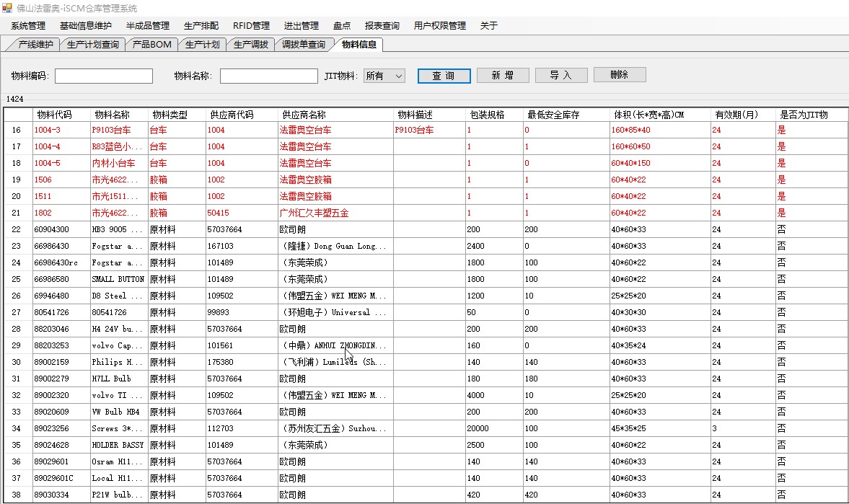Expand the JIT物料 dropdown

coord(384,76)
